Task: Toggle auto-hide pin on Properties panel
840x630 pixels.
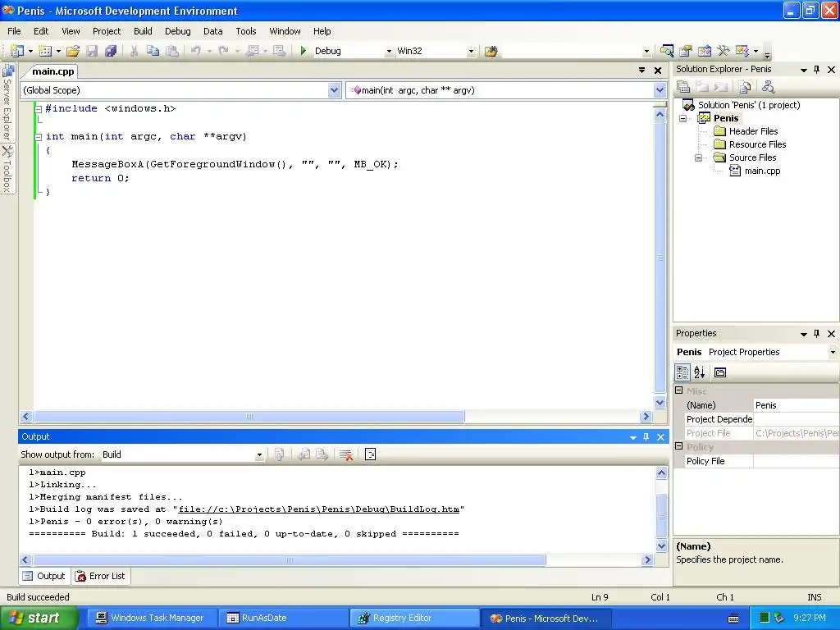Action: click(816, 333)
